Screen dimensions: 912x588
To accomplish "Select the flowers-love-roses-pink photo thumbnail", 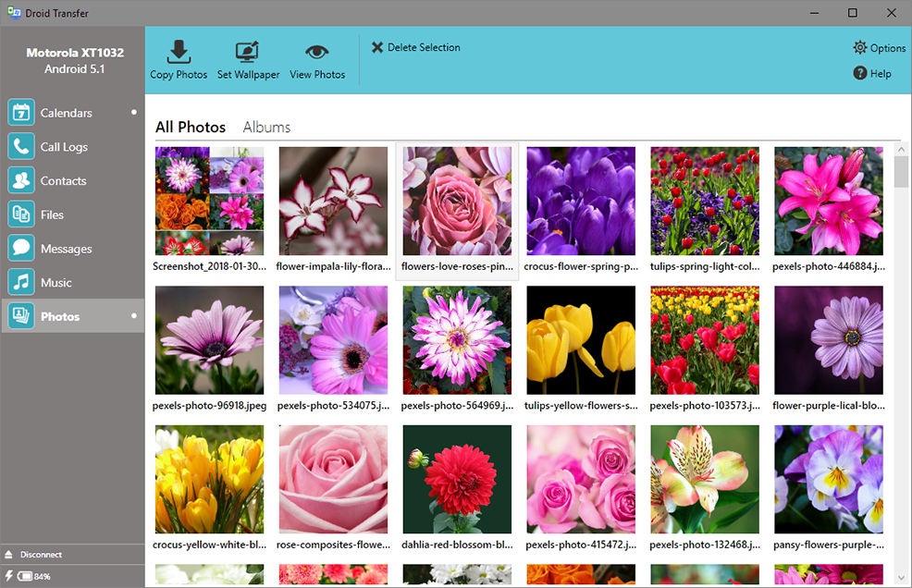I will [x=457, y=202].
